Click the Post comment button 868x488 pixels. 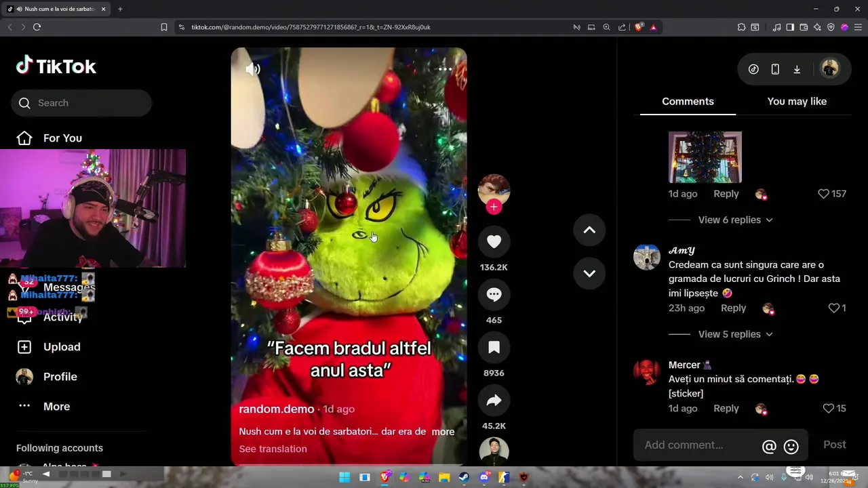point(835,445)
